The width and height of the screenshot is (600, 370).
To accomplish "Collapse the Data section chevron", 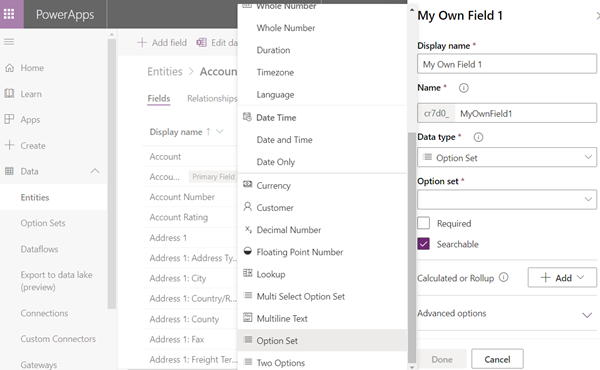I will tap(95, 171).
